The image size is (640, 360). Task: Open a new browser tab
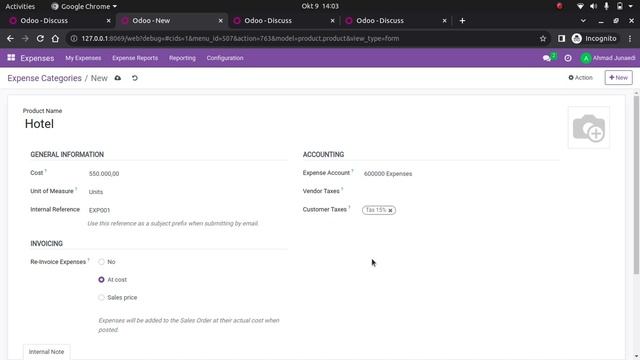pos(462,20)
